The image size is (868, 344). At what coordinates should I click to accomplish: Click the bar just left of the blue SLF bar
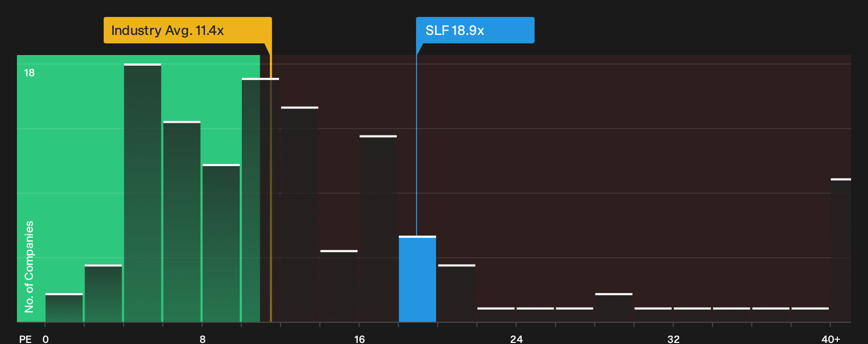pyautogui.click(x=378, y=229)
